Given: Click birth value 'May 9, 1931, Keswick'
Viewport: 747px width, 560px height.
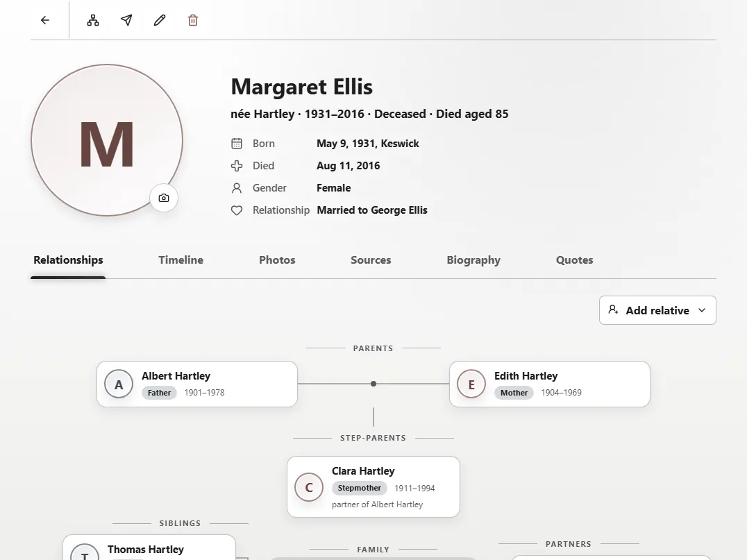Looking at the screenshot, I should pyautogui.click(x=368, y=144).
